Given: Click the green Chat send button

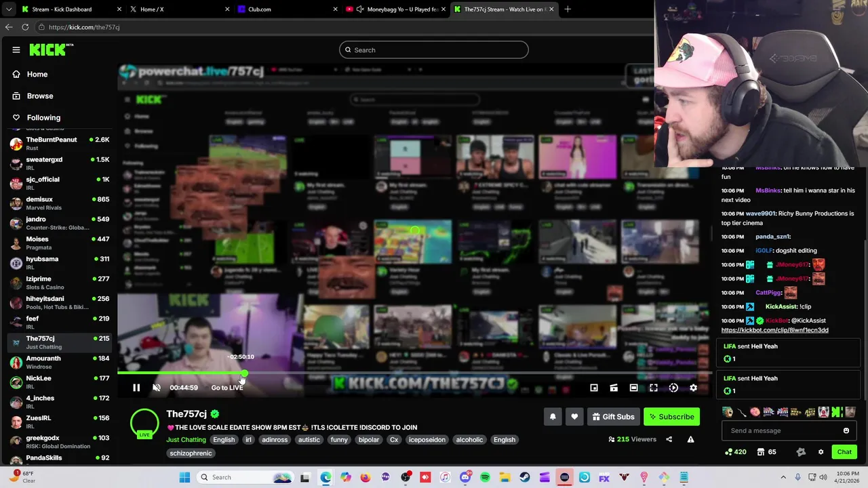Looking at the screenshot, I should (844, 452).
